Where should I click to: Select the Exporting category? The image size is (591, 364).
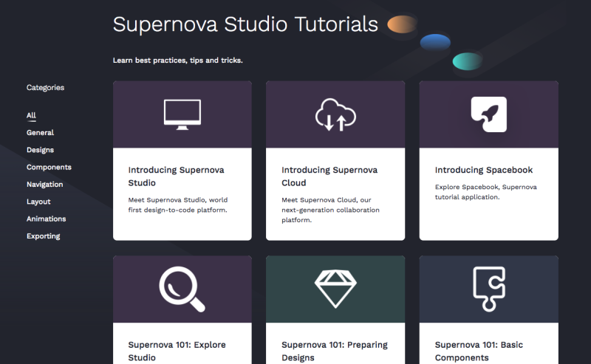(44, 236)
